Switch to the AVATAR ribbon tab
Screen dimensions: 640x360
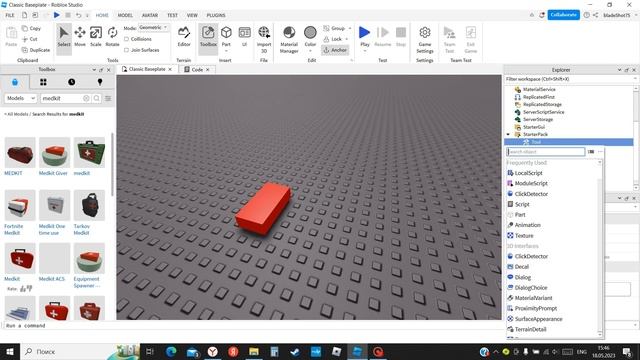(x=150, y=15)
